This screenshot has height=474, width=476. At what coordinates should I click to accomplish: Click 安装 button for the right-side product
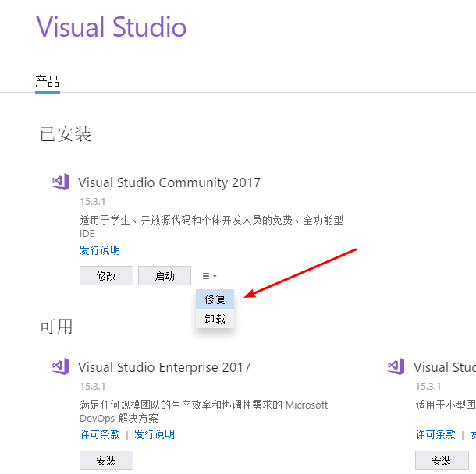[x=442, y=461]
